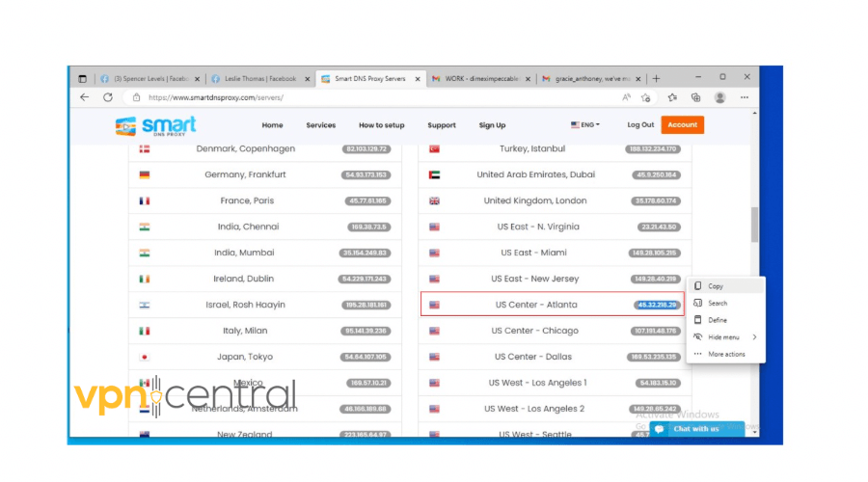Click the Read Aloud icon in address bar

point(626,97)
